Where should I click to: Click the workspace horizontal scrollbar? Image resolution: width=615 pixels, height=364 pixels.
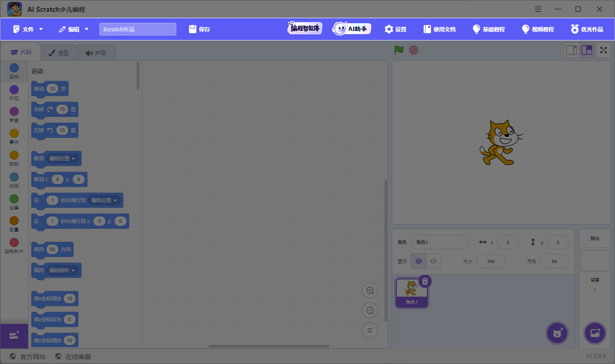click(269, 346)
